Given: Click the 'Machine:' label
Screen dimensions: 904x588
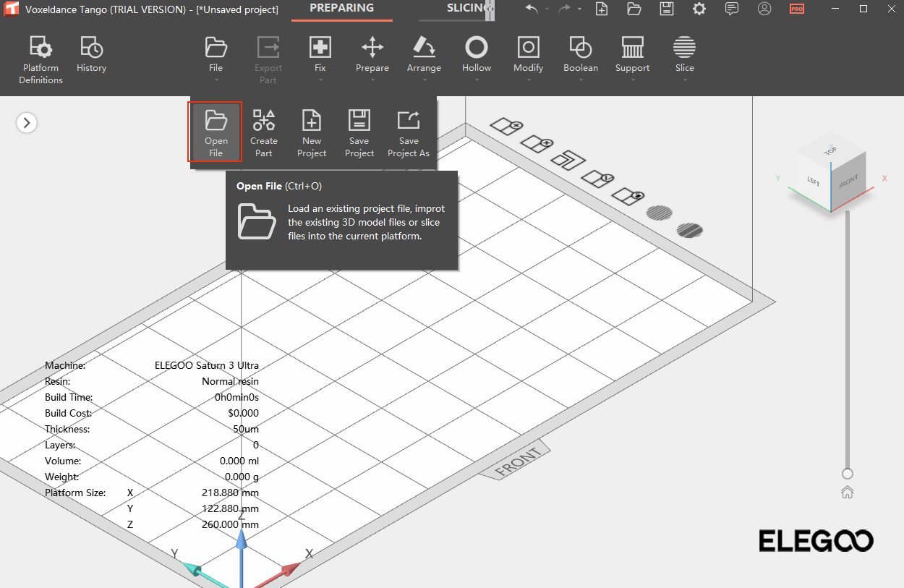Looking at the screenshot, I should pos(65,365).
